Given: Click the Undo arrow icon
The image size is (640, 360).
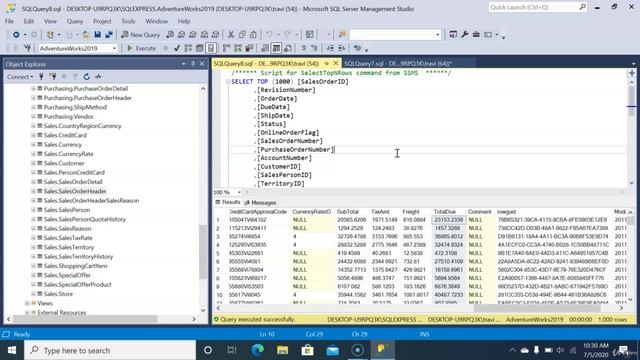Looking at the screenshot, I should coord(269,35).
